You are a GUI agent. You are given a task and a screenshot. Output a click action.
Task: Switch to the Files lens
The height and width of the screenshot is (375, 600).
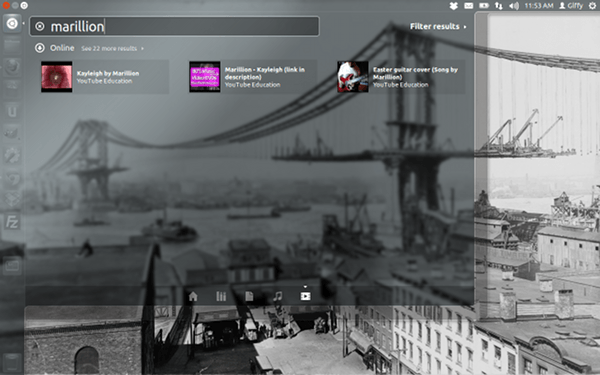point(249,296)
